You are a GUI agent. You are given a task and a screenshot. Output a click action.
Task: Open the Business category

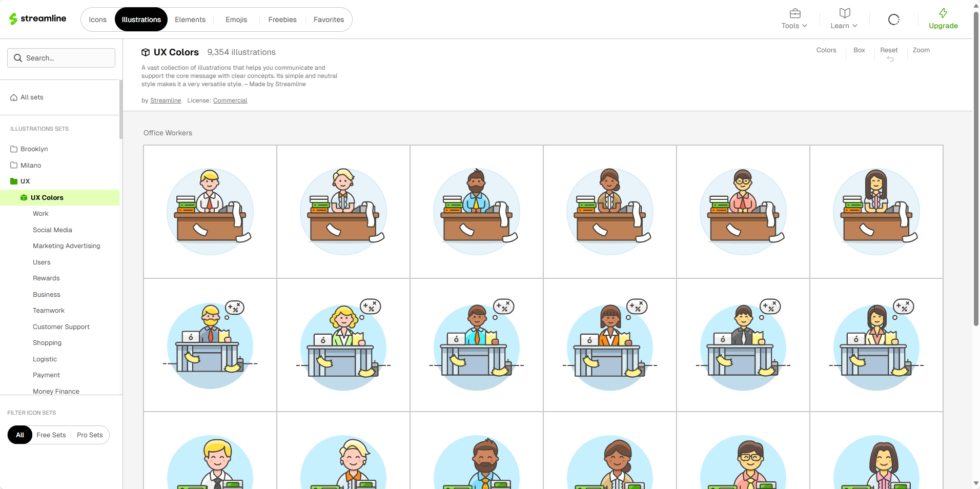[47, 295]
